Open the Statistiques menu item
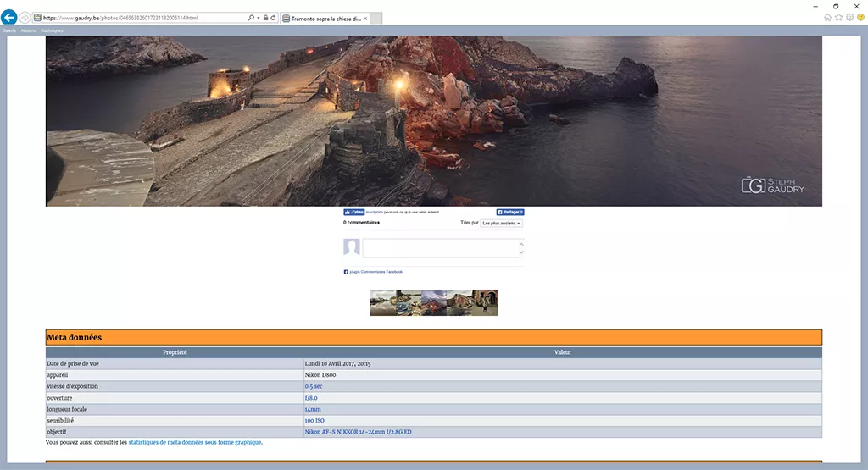Screen dimensions: 868x470 [x=52, y=30]
